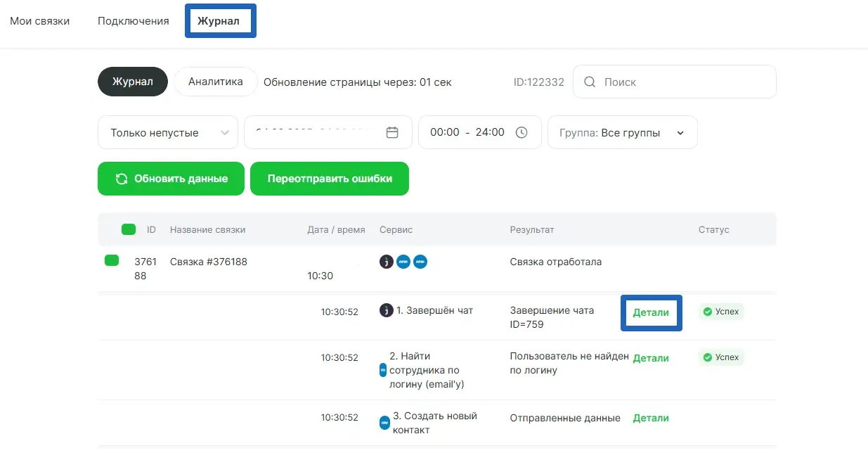Screen dimensions: 868x472
Task: Click the Jivo icon beside Завершён чат
Action: pos(386,310)
